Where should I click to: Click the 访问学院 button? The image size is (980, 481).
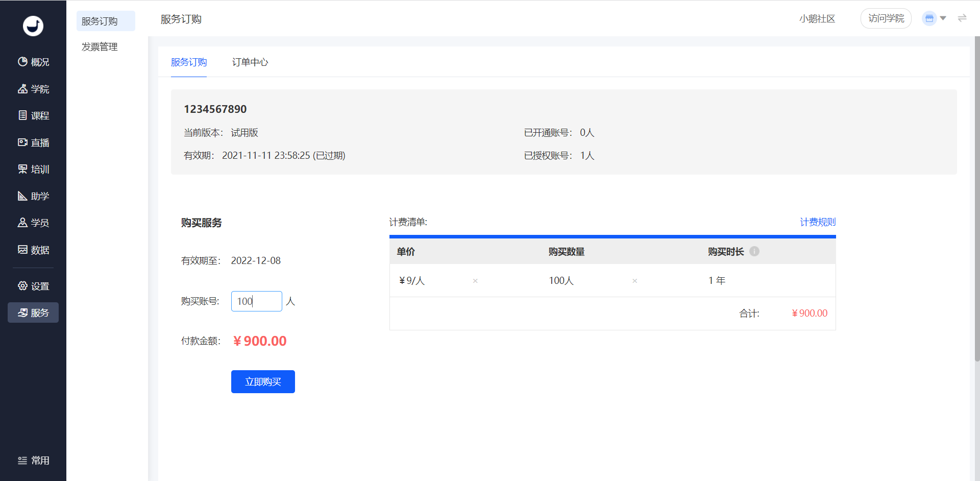886,18
